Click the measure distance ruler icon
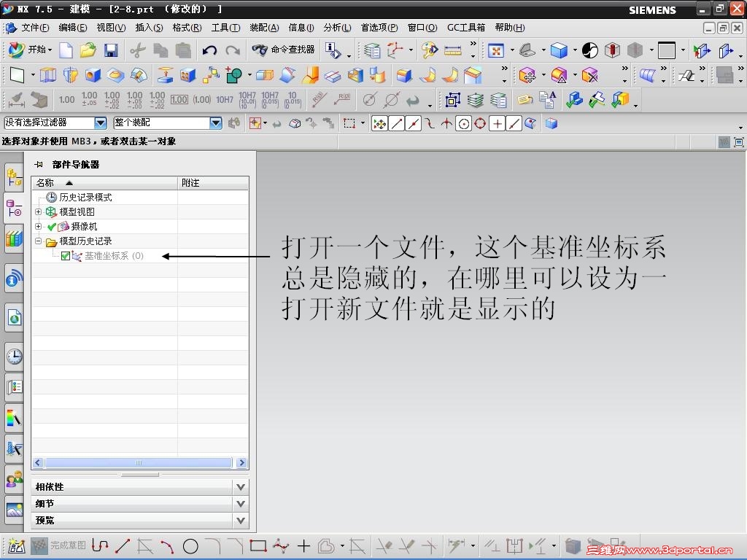 click(452, 50)
